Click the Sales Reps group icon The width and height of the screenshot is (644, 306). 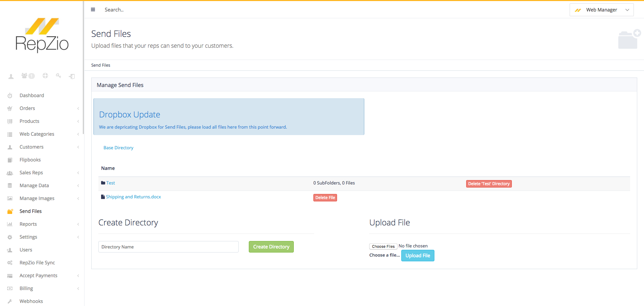click(x=10, y=173)
